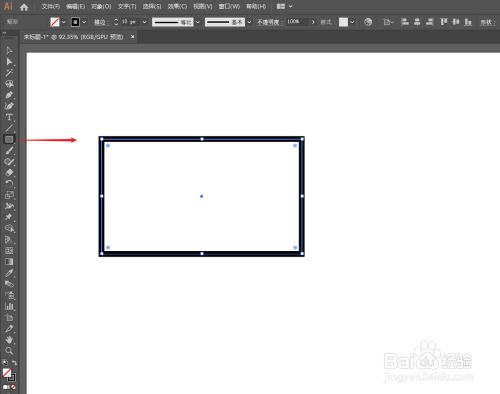Click the Recolor Artwork wheel icon
This screenshot has width=500, height=394.
pyautogui.click(x=368, y=22)
